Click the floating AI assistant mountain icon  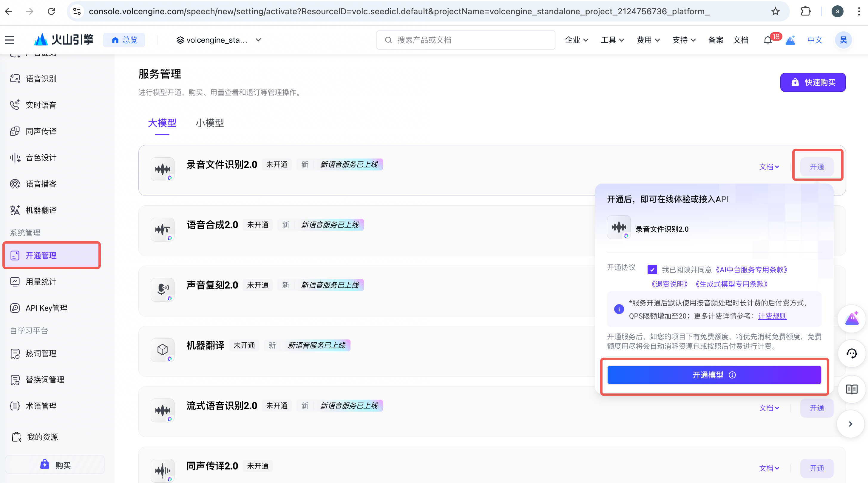(852, 319)
